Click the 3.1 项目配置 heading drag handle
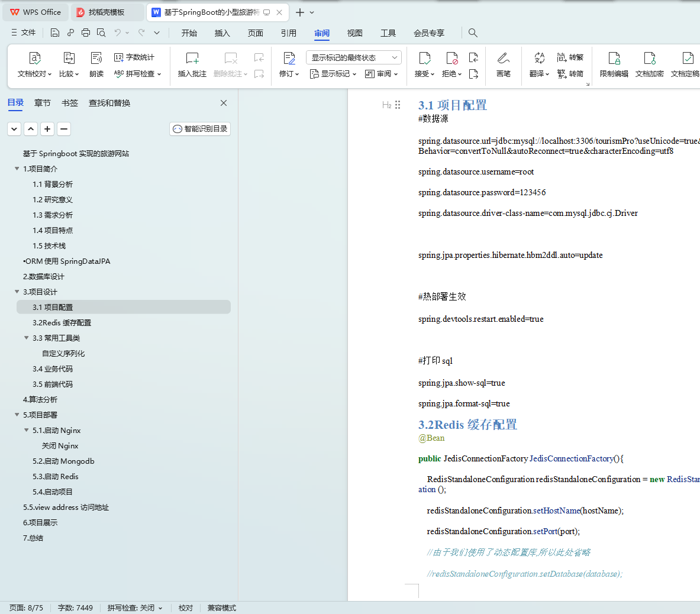700x614 pixels. 398,105
